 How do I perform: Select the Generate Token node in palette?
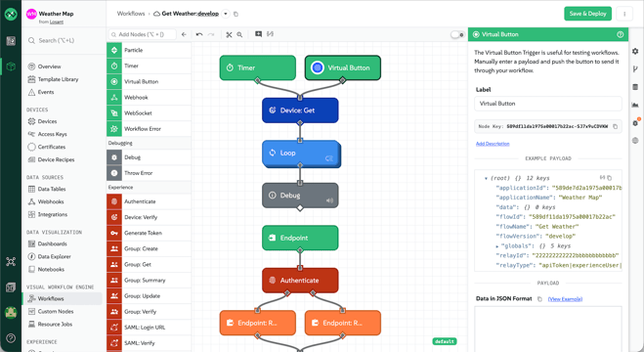(150, 233)
